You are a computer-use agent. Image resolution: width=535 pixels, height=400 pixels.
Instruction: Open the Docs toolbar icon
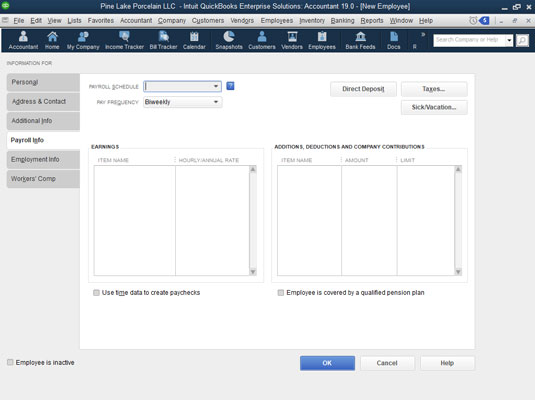click(x=394, y=40)
